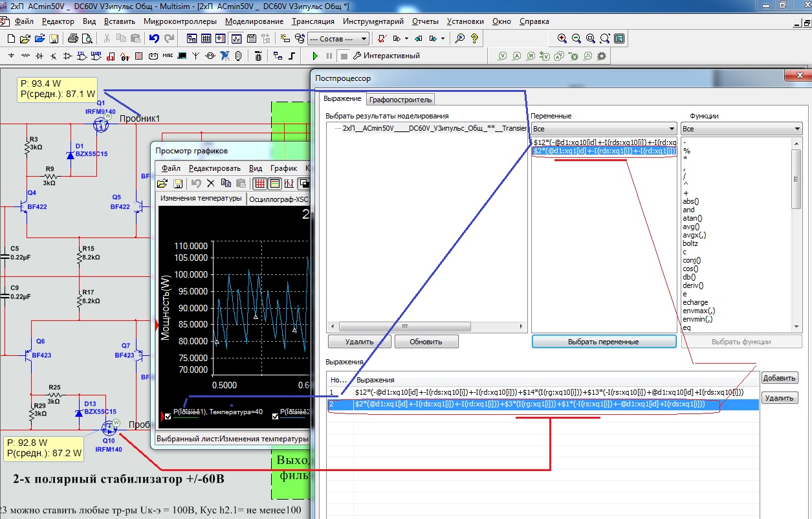The width and height of the screenshot is (812, 519).
Task: Toggle grid display in graph viewer toolbar
Action: (x=259, y=184)
